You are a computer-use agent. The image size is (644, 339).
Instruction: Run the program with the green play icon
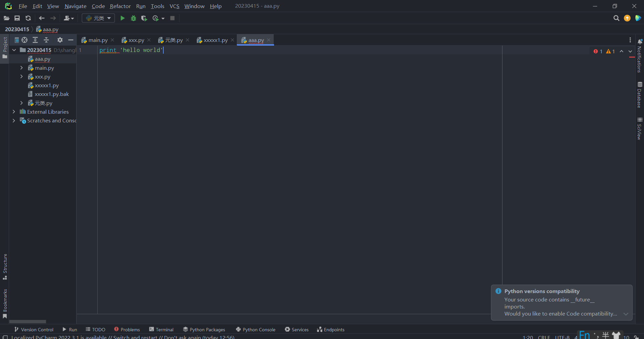coord(122,18)
